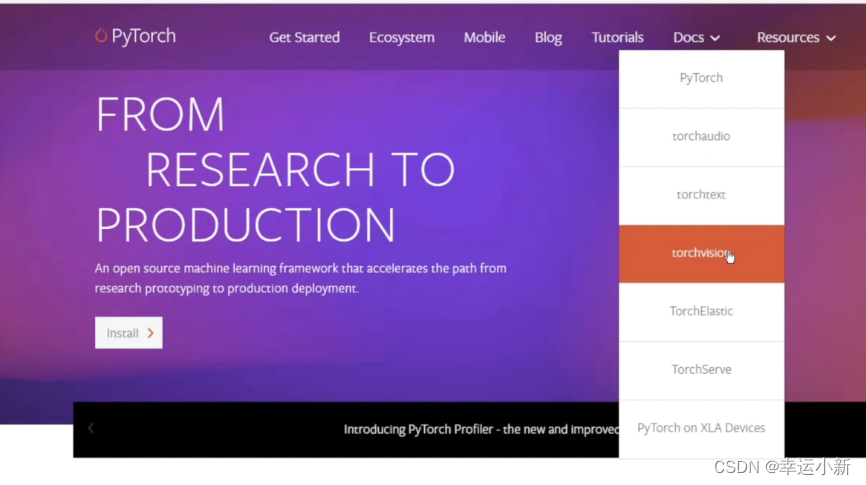Select PyTorch in the Docs dropdown
Screen dimensions: 866x485
701,79
